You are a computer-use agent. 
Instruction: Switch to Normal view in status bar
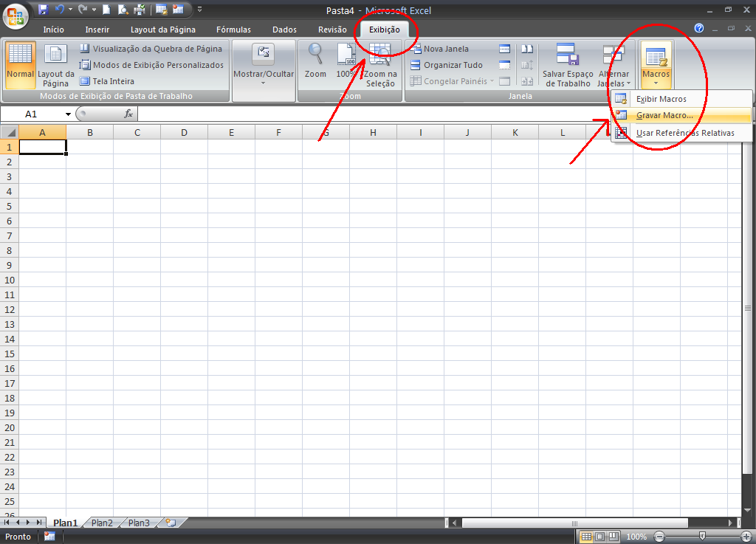(585, 537)
